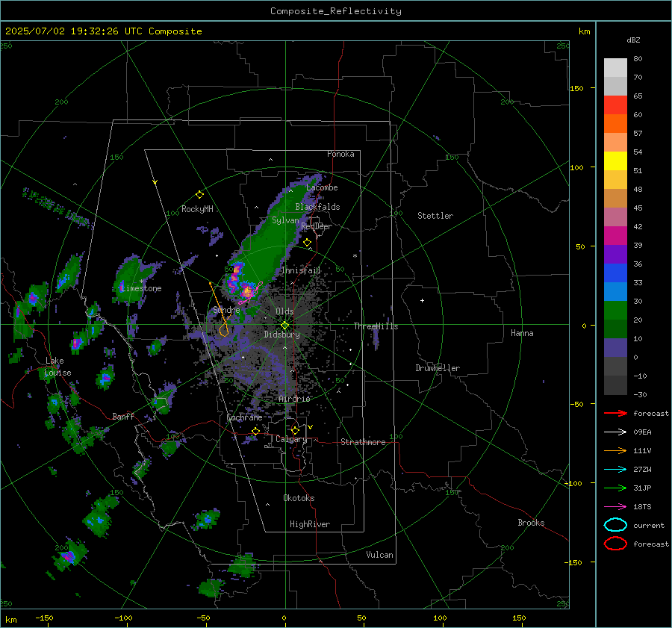
Task: Click the 'RedDeer' map label
Action: 317,226
